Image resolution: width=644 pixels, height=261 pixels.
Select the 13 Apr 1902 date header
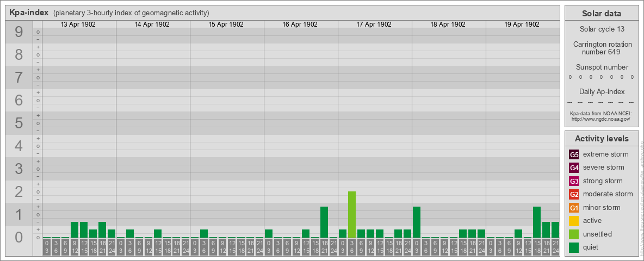point(78,24)
